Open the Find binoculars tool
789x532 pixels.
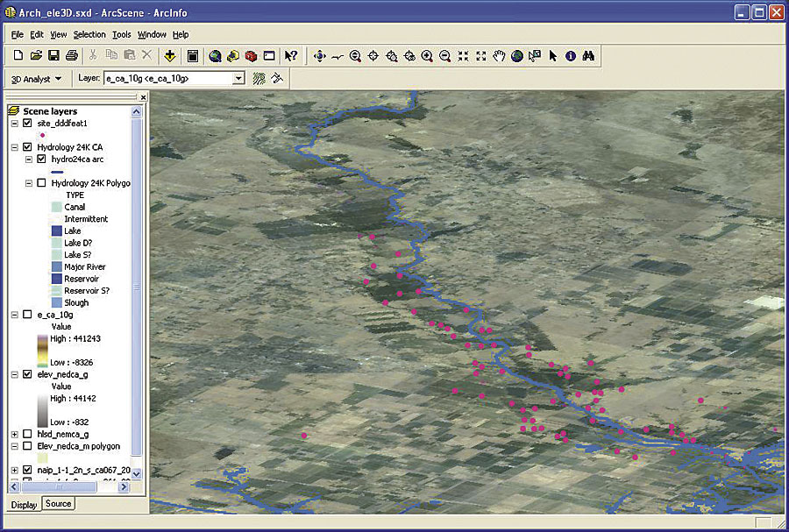click(x=588, y=56)
